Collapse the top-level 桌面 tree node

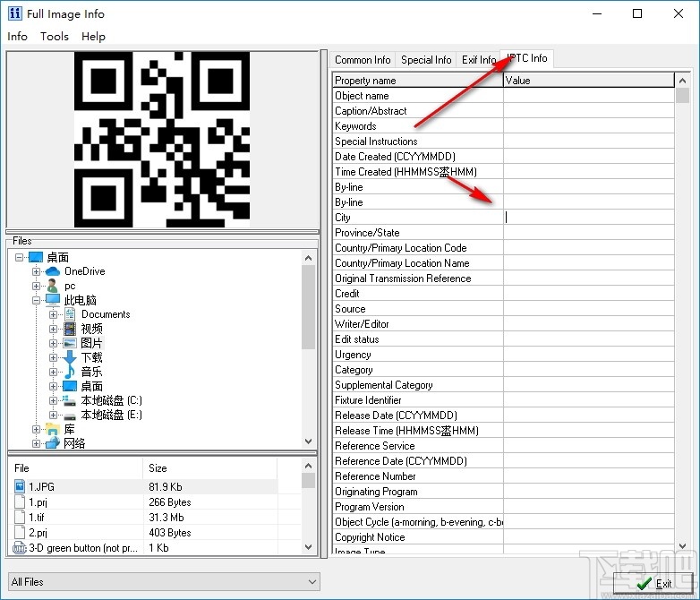pos(19,257)
